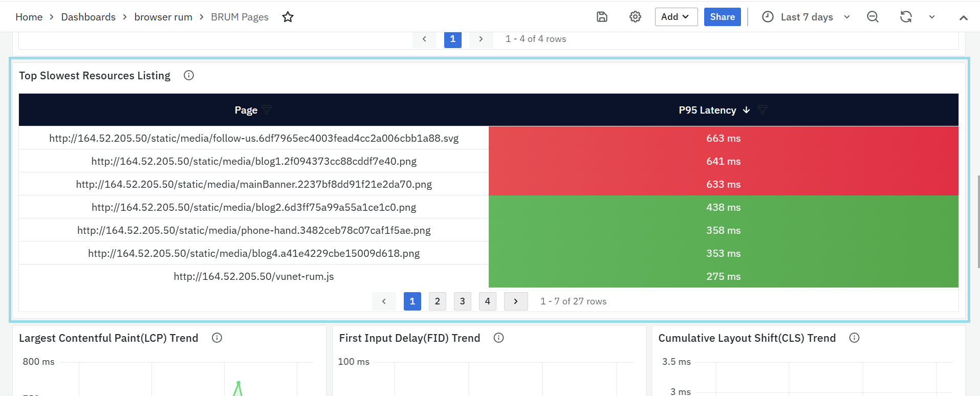
Task: Filter the P95 Latency column funnel icon
Action: [762, 110]
